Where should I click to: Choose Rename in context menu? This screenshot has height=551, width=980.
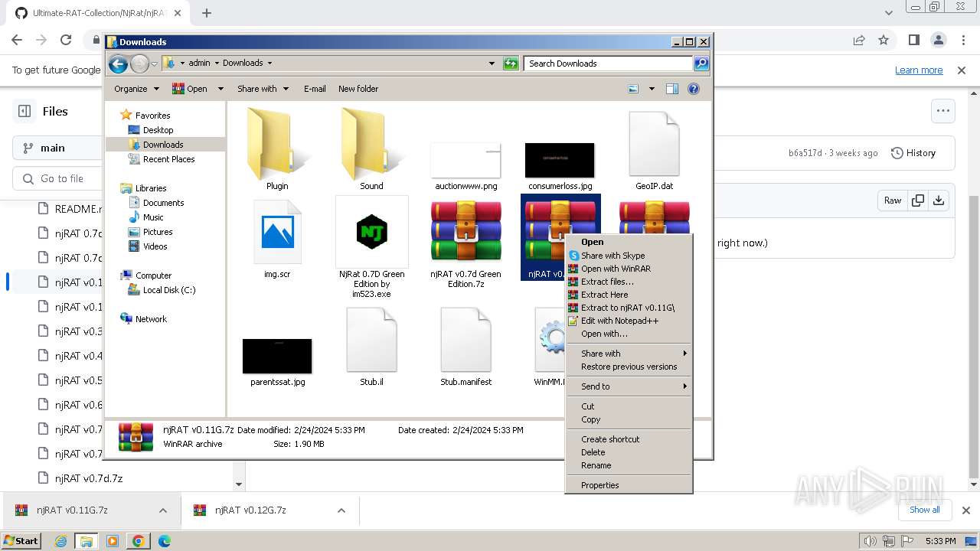click(629, 465)
